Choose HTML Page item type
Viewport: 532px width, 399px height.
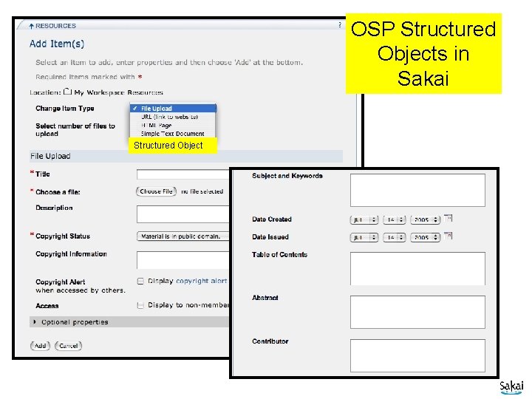click(x=156, y=125)
